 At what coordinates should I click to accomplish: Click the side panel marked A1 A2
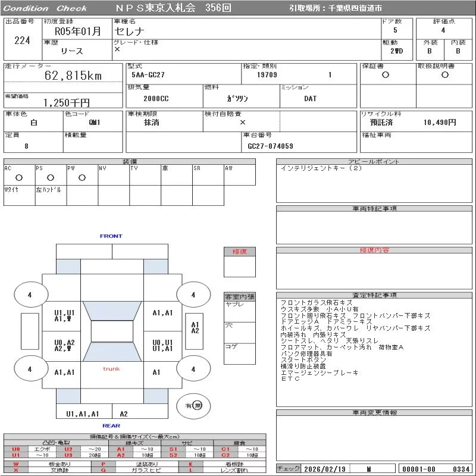pos(195,328)
